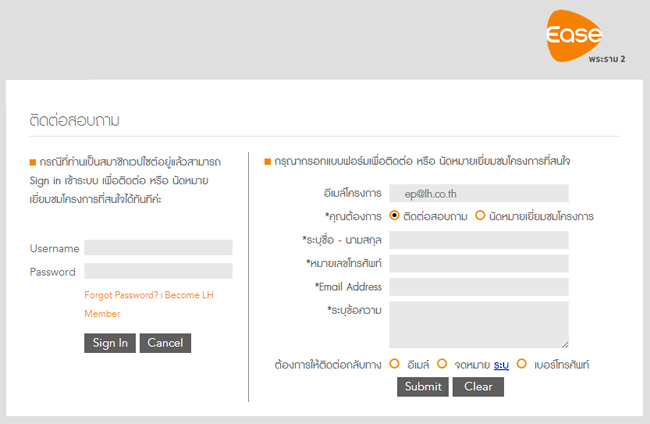Click the อีเมล์โครงการ field showing ep@lh.co.th
650x424 pixels.
coord(478,193)
